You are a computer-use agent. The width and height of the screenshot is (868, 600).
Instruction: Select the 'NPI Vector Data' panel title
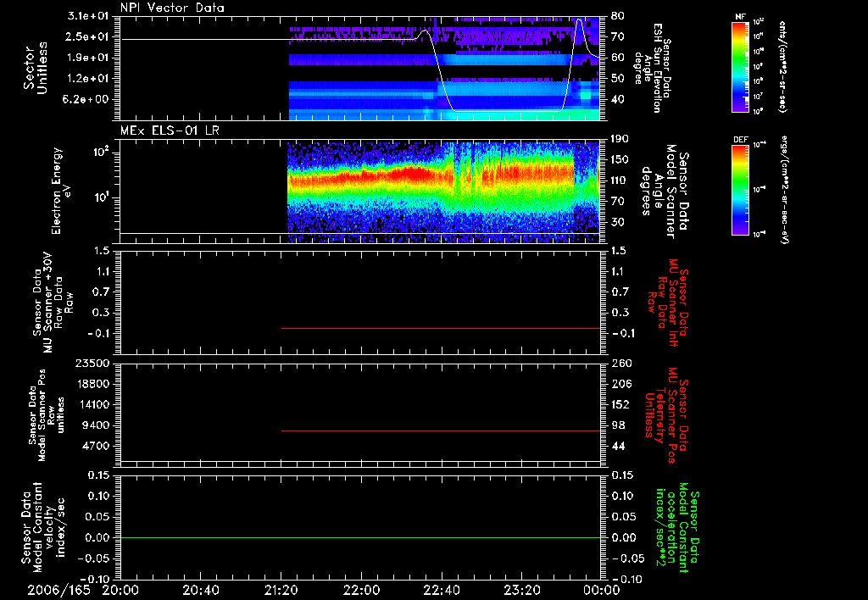tap(172, 8)
